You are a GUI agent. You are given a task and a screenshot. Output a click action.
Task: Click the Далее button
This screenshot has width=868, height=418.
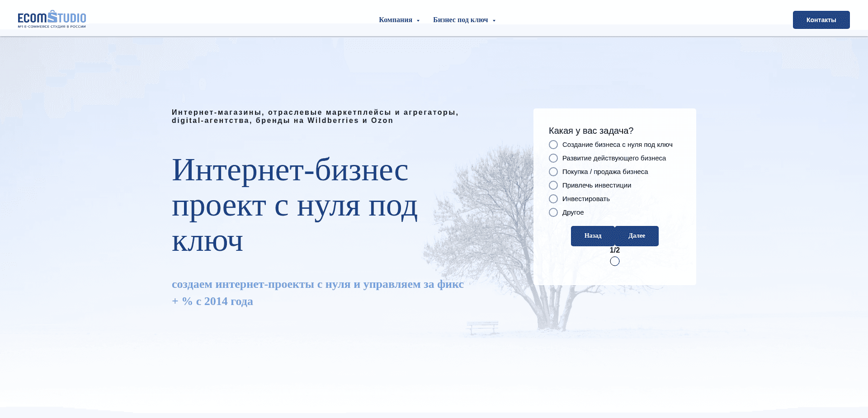pos(637,236)
